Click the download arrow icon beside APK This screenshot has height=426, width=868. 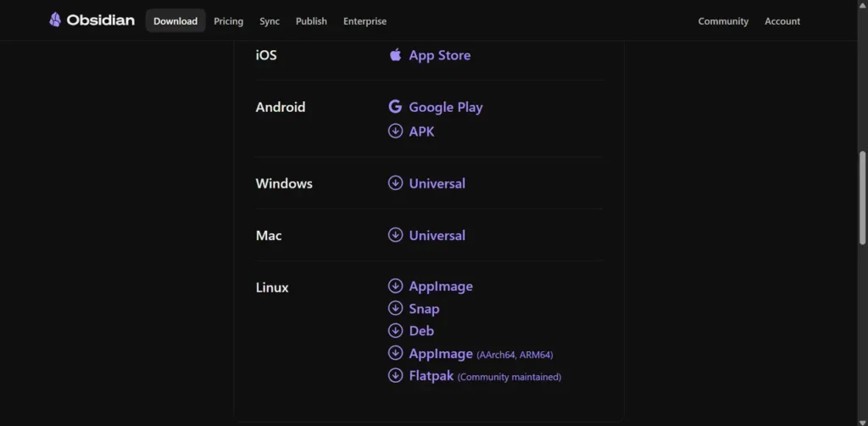click(395, 132)
